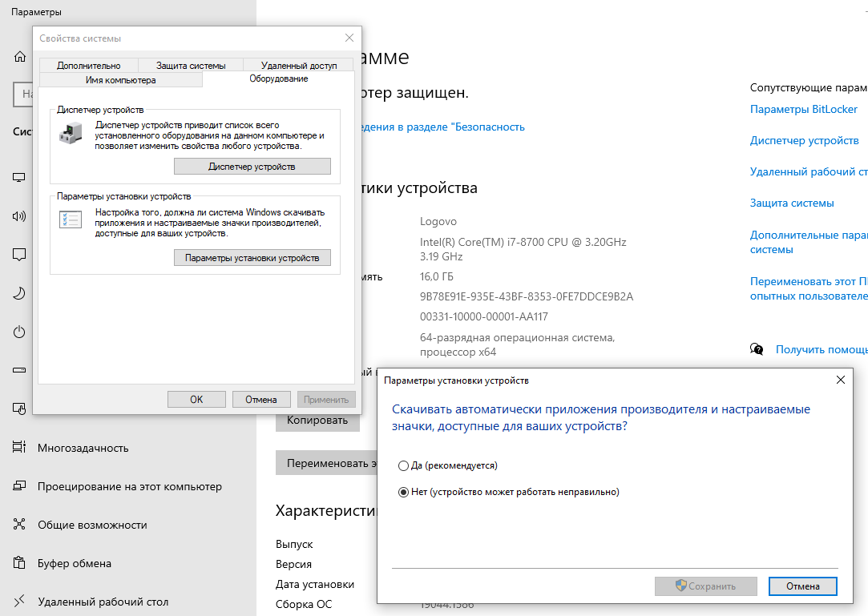This screenshot has height=616, width=868.
Task: Click Отмена in device installation dialog
Action: click(802, 586)
